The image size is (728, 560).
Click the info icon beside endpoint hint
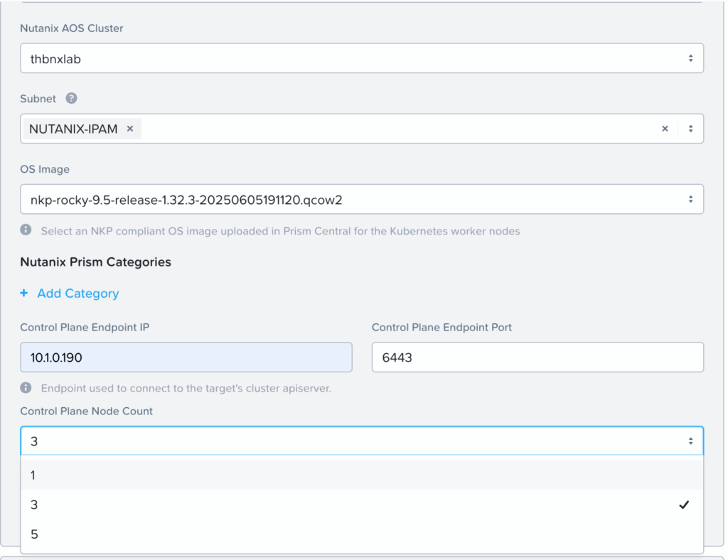[26, 388]
